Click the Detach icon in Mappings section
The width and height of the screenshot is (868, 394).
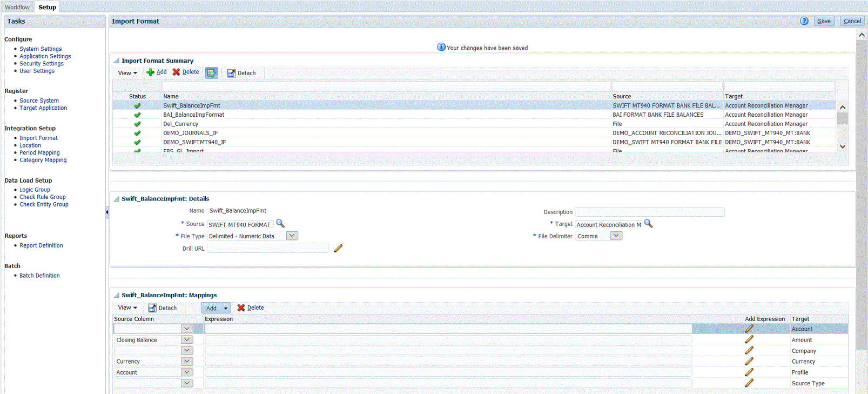tap(152, 308)
